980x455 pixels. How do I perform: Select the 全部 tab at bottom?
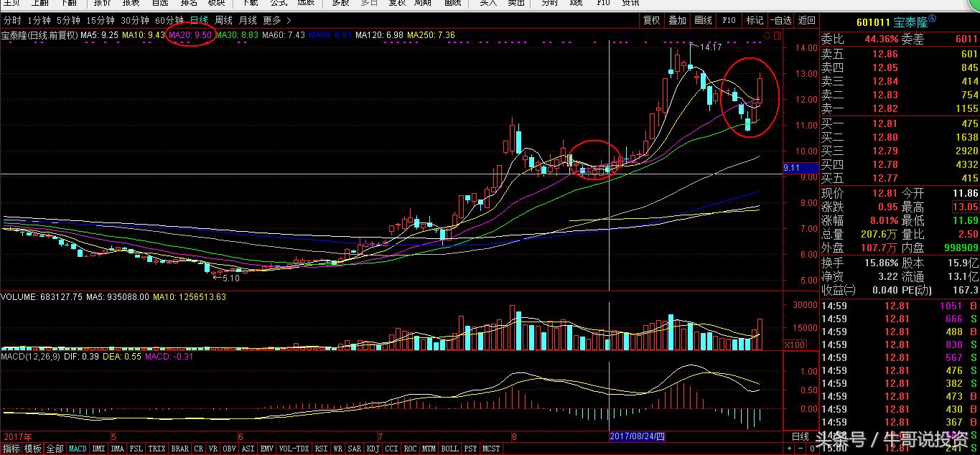coord(55,449)
